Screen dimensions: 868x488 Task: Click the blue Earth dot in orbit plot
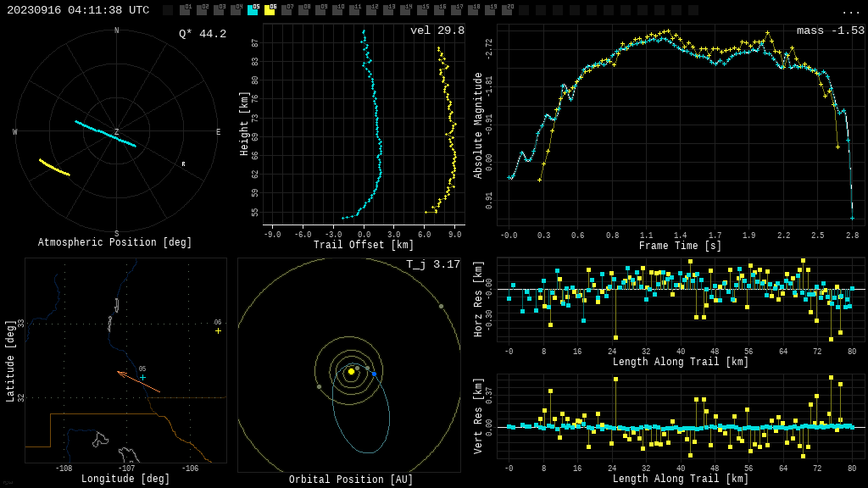tap(374, 374)
